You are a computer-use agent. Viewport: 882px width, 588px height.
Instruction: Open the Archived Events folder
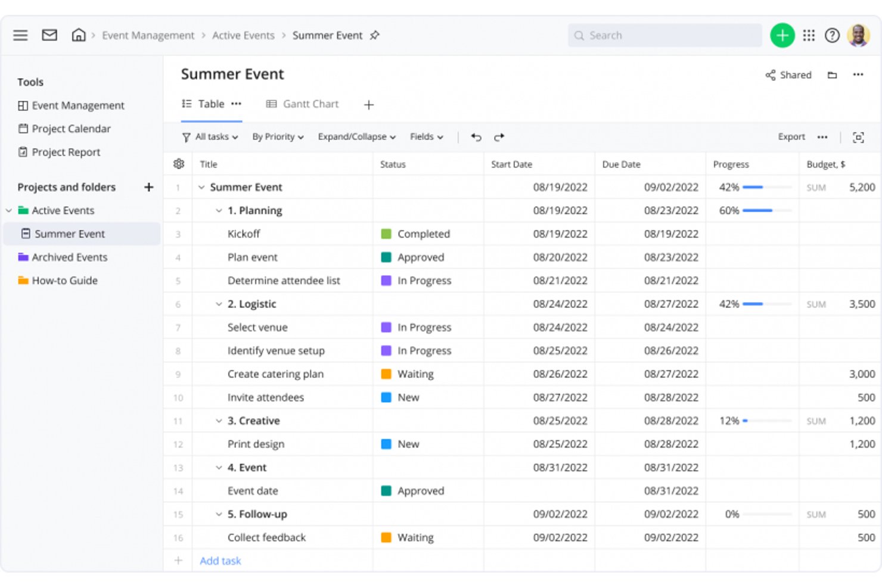63,257
